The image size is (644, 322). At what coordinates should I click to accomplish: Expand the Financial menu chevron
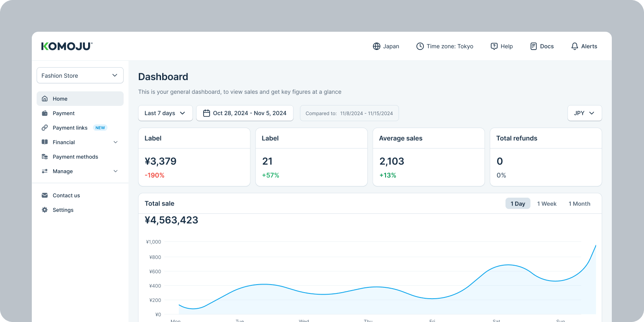[116, 142]
